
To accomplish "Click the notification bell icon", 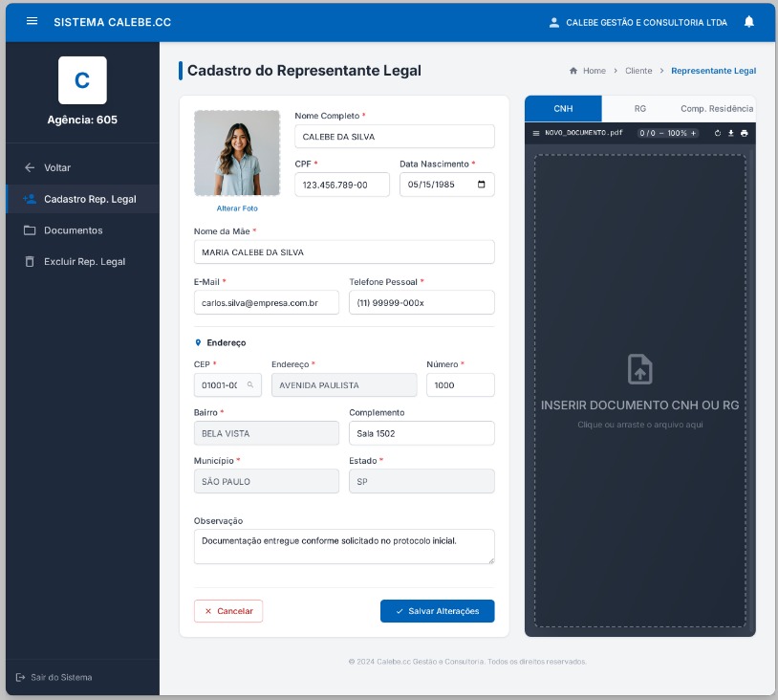I will click(x=748, y=21).
